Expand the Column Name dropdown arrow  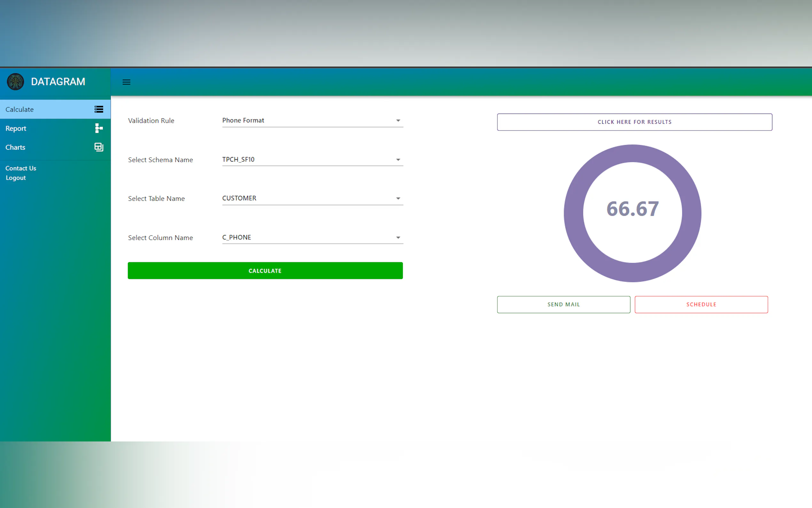click(x=398, y=238)
